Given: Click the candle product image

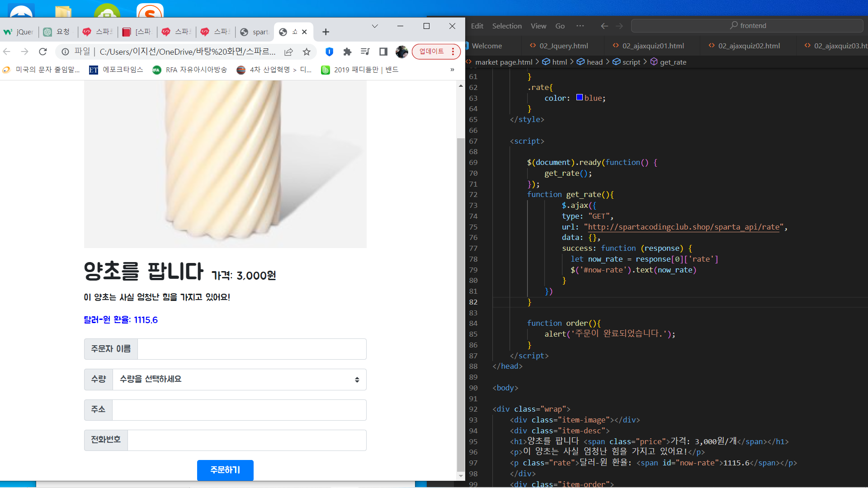Looking at the screenshot, I should 225,164.
